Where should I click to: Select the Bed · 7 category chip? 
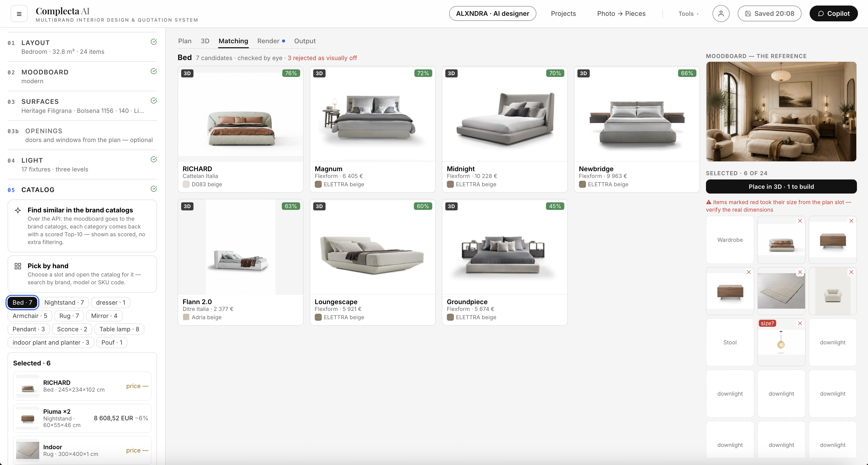click(x=22, y=302)
